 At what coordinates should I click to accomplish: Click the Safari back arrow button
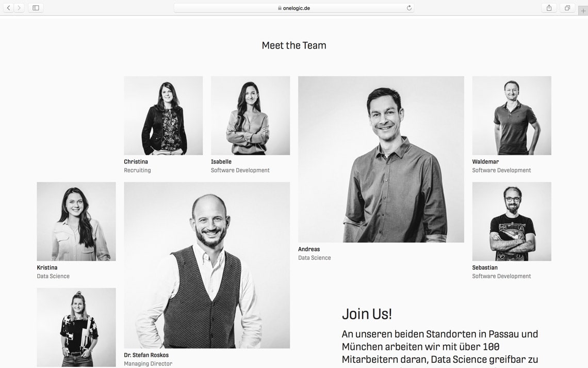click(8, 8)
